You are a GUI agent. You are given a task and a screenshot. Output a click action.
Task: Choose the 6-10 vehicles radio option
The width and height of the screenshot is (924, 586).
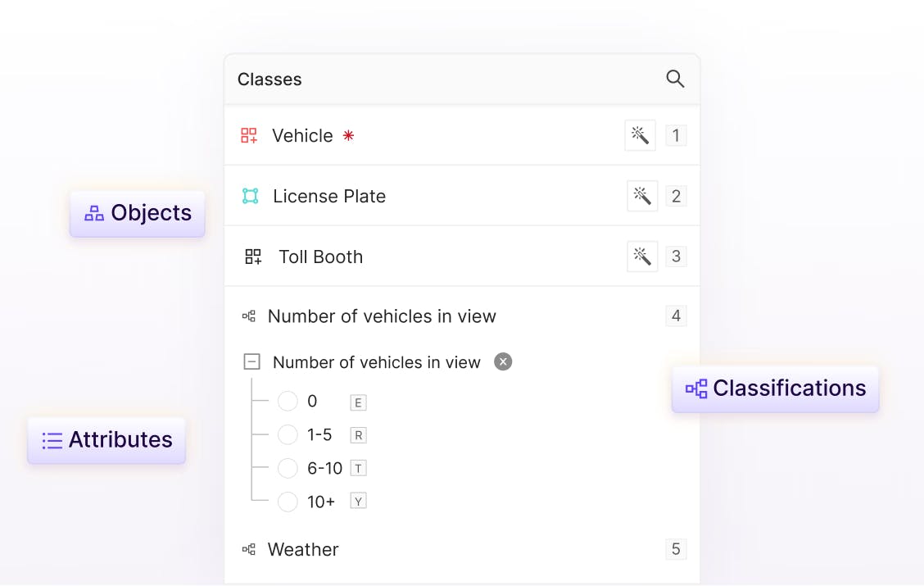[288, 468]
